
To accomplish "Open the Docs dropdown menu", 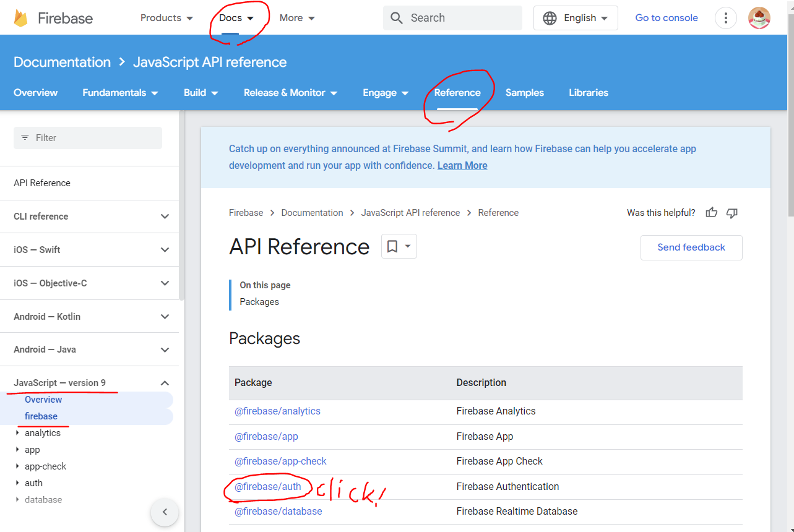I will click(236, 18).
